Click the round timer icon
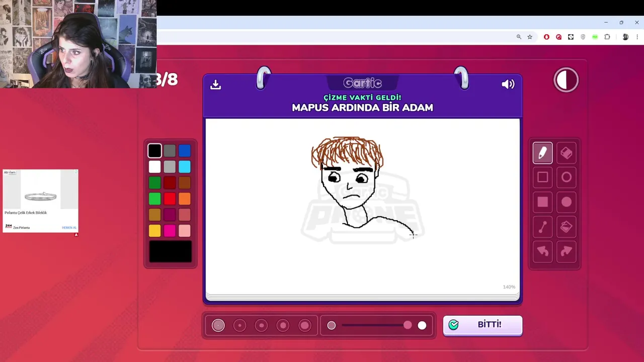The width and height of the screenshot is (644, 362). coord(566,80)
